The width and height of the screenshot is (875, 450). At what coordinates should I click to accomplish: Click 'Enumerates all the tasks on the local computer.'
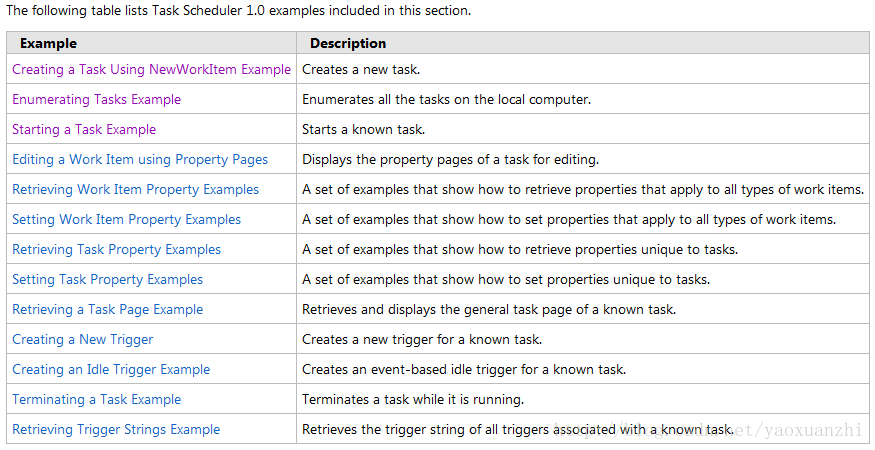446,99
